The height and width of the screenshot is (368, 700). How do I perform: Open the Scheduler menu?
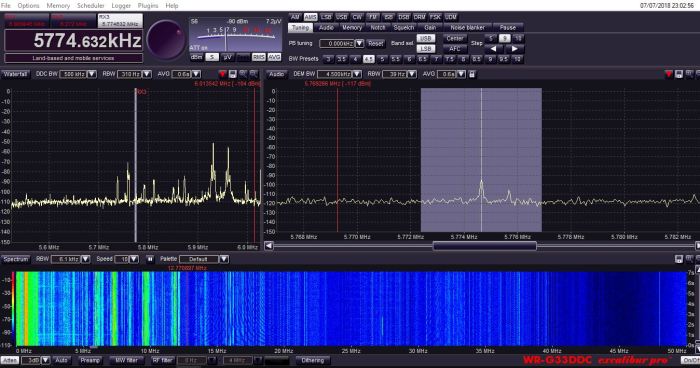point(91,6)
